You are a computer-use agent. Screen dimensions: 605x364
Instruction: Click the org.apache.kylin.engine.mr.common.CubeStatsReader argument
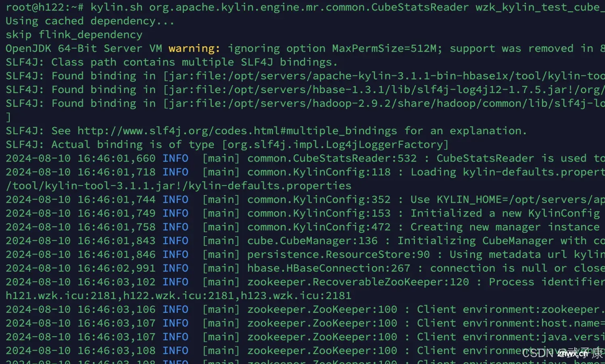pyautogui.click(x=309, y=7)
